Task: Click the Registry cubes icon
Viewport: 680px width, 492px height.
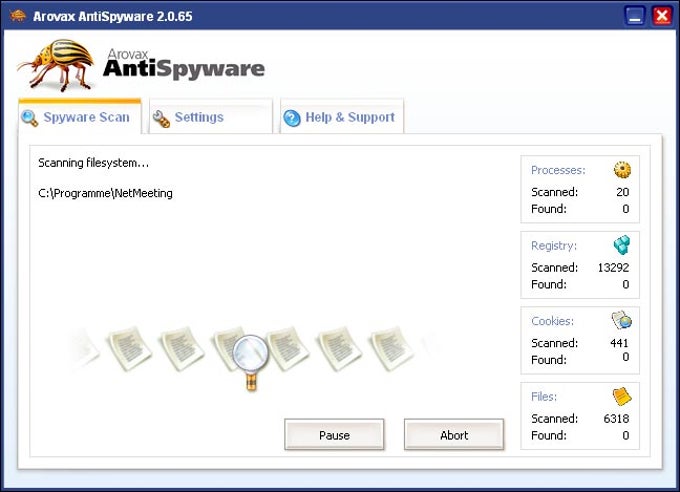Action: point(622,245)
